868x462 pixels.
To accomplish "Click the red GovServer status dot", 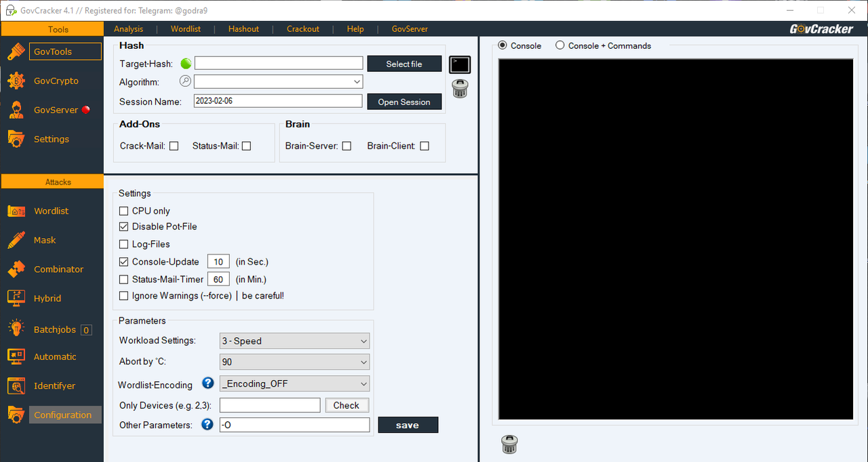I will (85, 110).
